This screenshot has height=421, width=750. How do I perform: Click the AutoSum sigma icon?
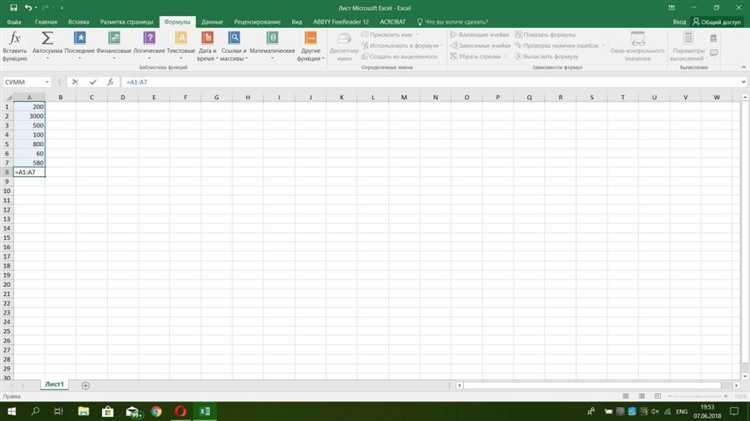pyautogui.click(x=47, y=38)
